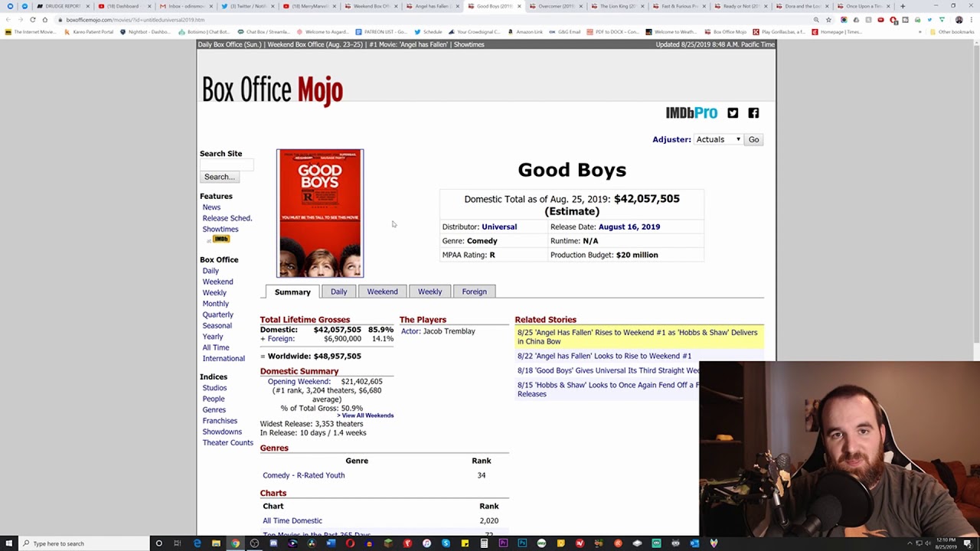The width and height of the screenshot is (980, 551).
Task: Open Showtimes in Features sidebar
Action: pyautogui.click(x=220, y=229)
